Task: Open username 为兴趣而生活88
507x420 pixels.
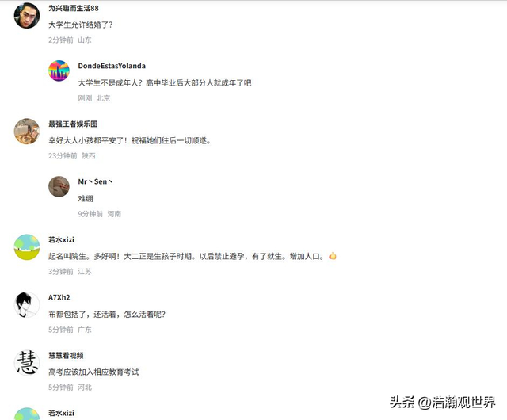Action: coord(74,8)
